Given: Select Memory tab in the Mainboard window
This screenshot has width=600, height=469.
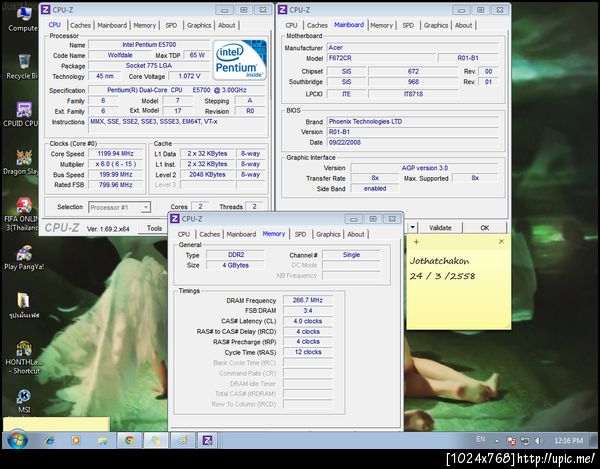Looking at the screenshot, I should tap(382, 25).
